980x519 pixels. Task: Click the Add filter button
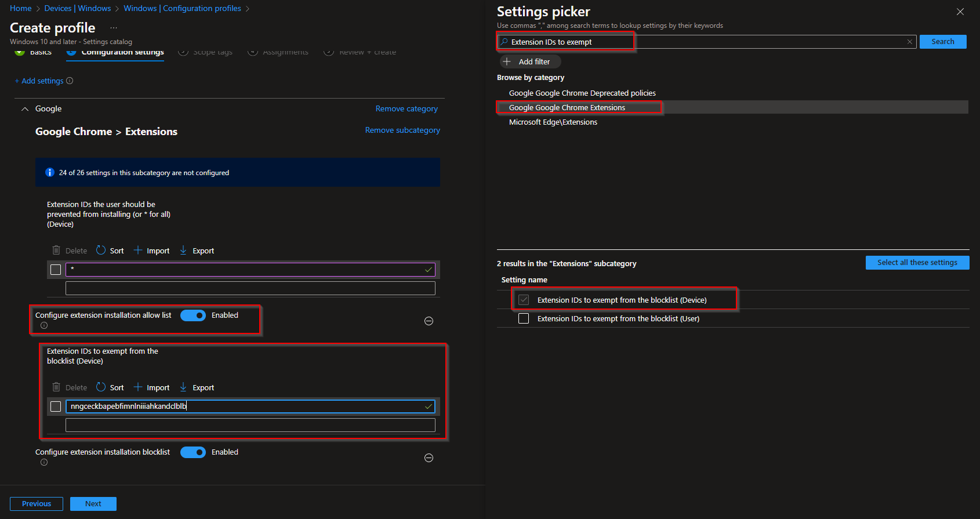(530, 61)
